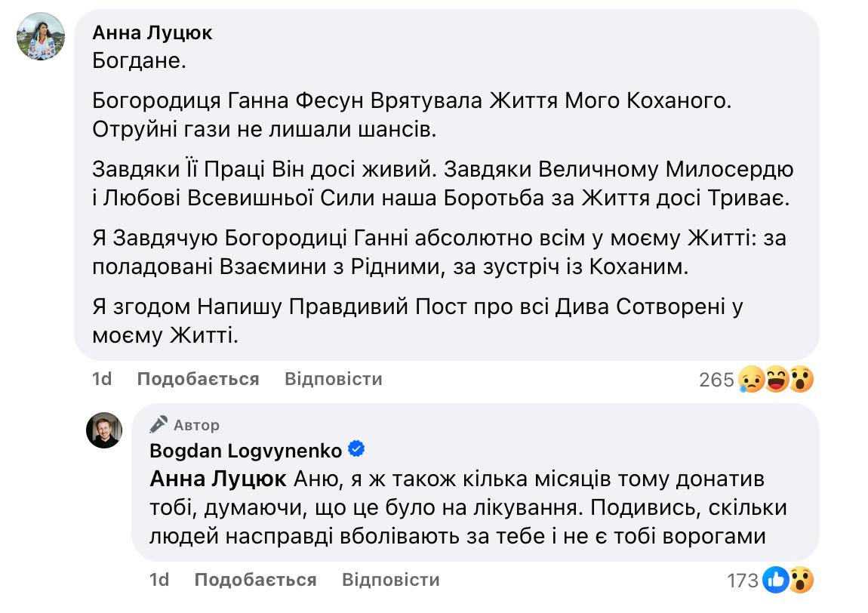This screenshot has width=868, height=613.
Task: Click the blue verified badge next to Bogdan Logvynenko
Action: (x=357, y=450)
